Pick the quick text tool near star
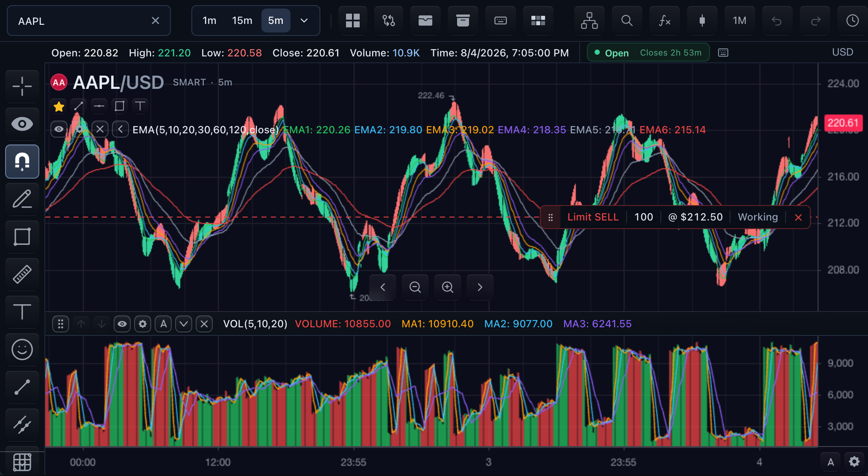This screenshot has height=476, width=868. click(140, 106)
